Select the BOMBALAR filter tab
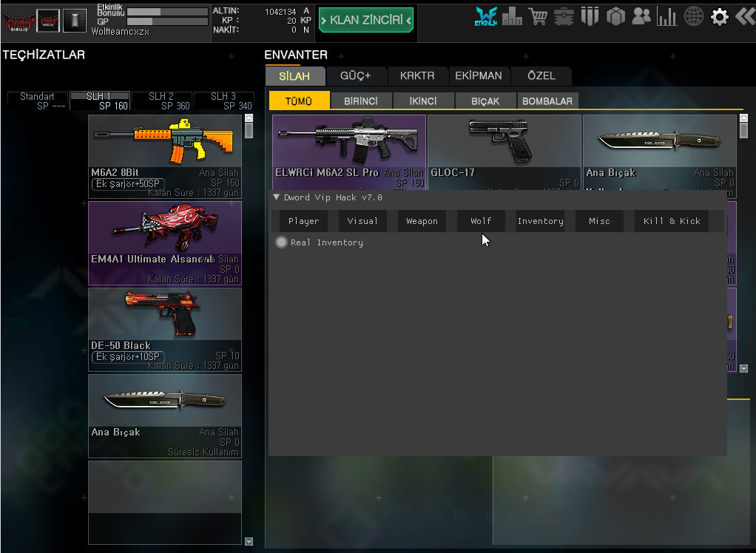 [547, 101]
